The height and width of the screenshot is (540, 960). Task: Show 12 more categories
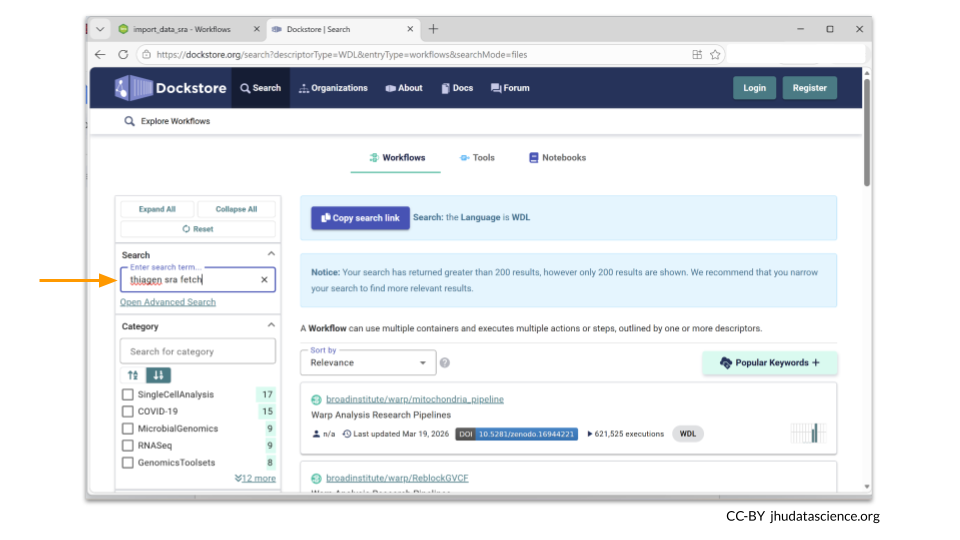tap(255, 478)
